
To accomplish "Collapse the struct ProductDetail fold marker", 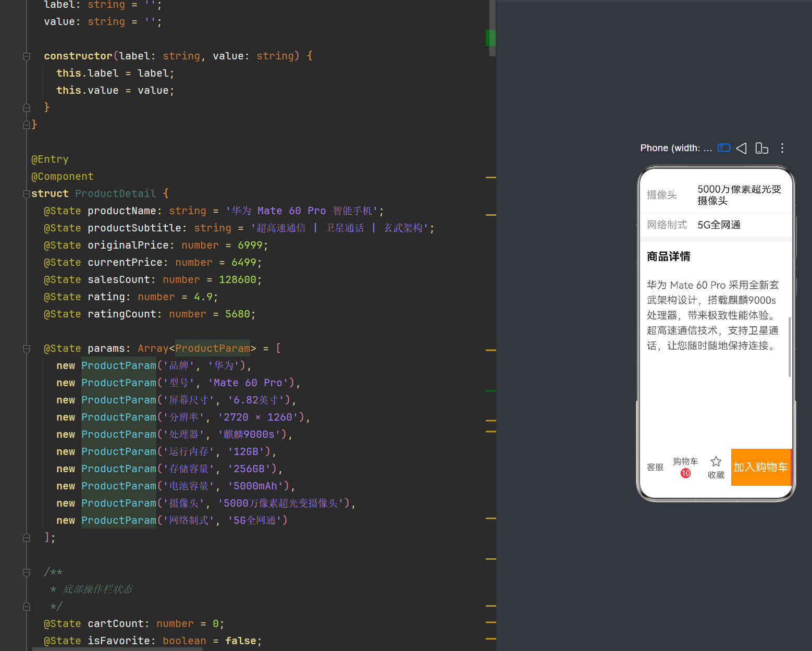I will click(27, 194).
